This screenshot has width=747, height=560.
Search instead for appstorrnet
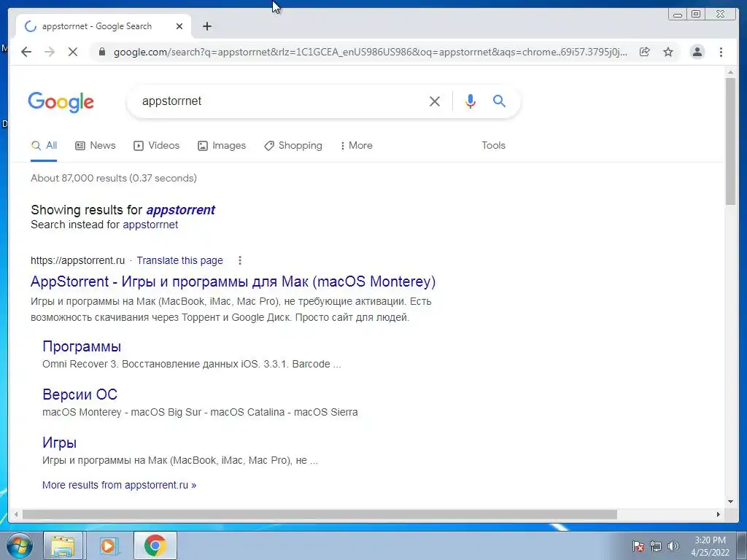click(x=150, y=225)
